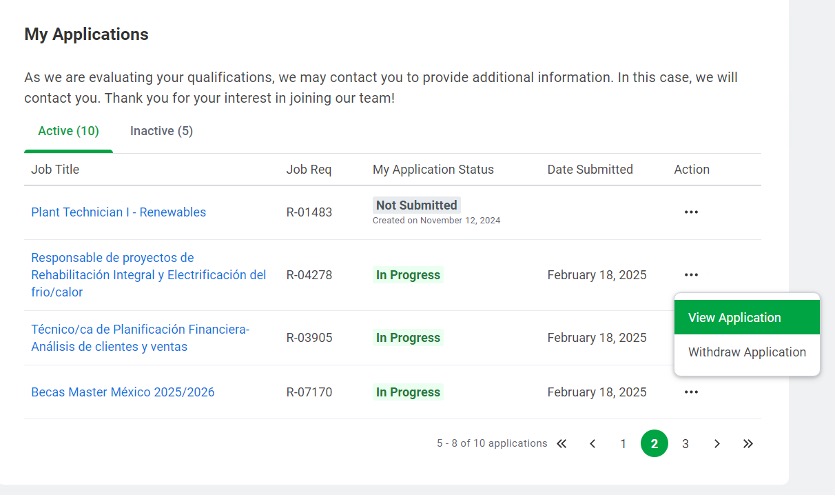This screenshot has width=836, height=496.
Task: Click the Job Title column header
Action: click(55, 170)
